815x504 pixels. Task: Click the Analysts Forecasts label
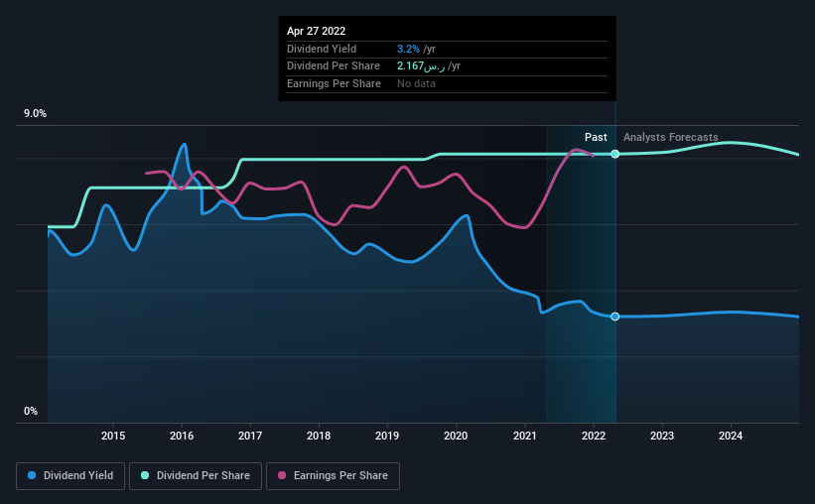pyautogui.click(x=670, y=137)
